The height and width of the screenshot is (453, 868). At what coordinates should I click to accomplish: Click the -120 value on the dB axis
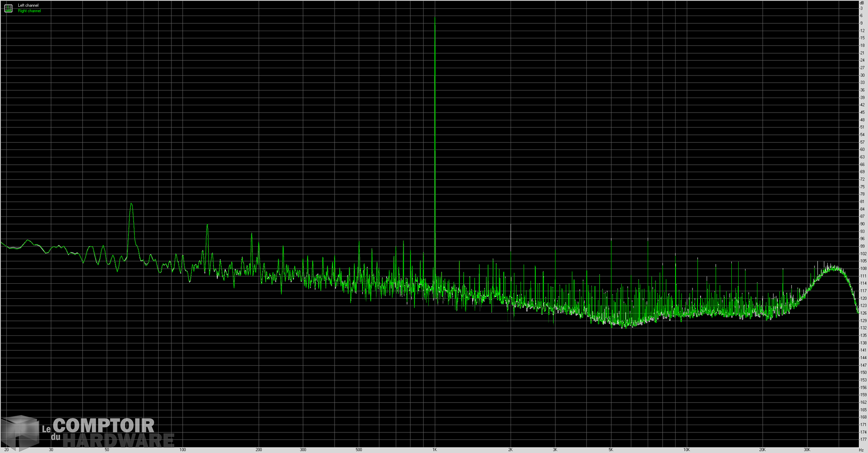tap(863, 298)
